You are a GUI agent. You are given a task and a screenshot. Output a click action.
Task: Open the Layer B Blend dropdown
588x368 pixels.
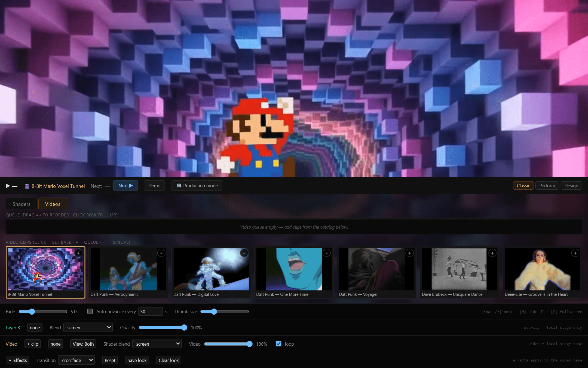coord(88,327)
